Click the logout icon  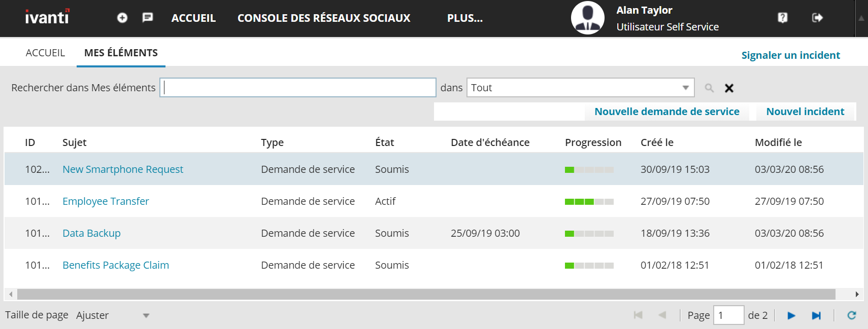click(817, 18)
